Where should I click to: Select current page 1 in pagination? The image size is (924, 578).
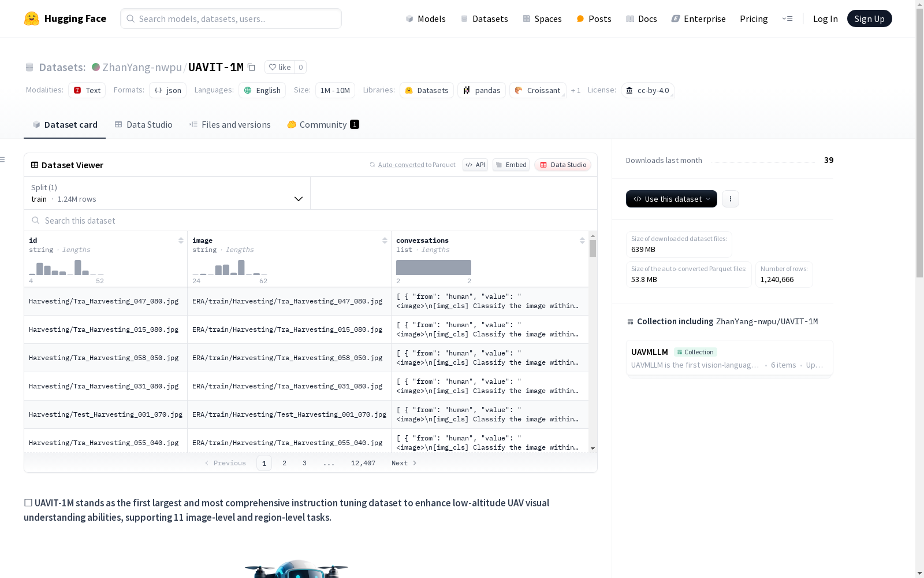(264, 463)
